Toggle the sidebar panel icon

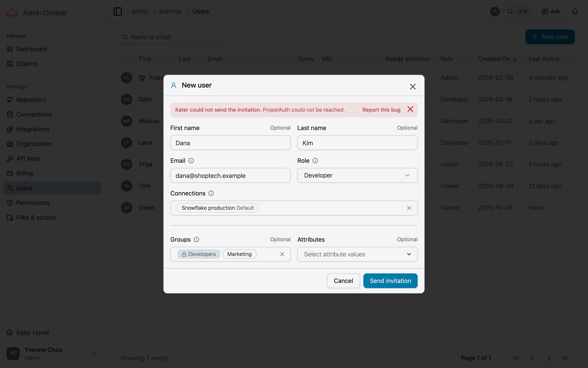pyautogui.click(x=118, y=11)
